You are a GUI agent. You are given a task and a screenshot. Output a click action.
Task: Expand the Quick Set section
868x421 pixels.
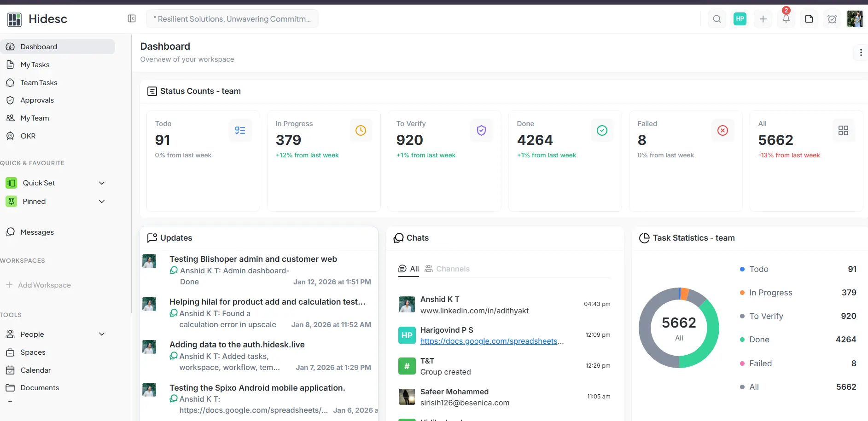[101, 183]
